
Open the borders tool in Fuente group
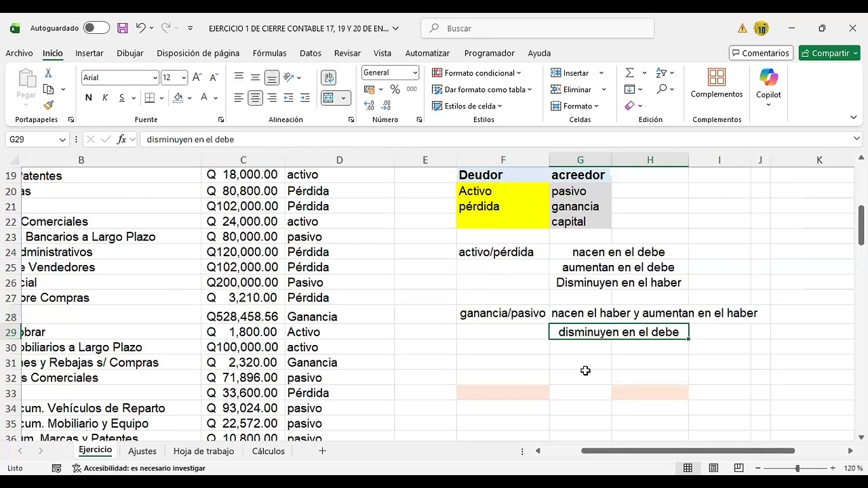[151, 98]
